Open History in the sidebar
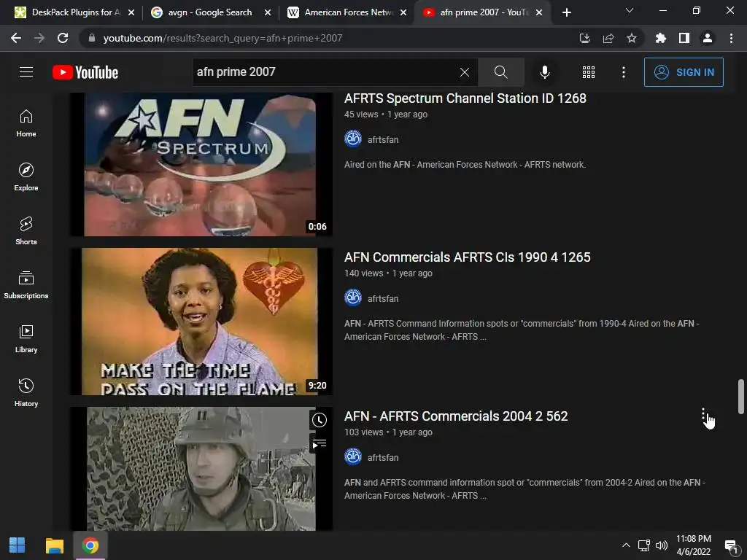This screenshot has height=560, width=747. point(26,392)
